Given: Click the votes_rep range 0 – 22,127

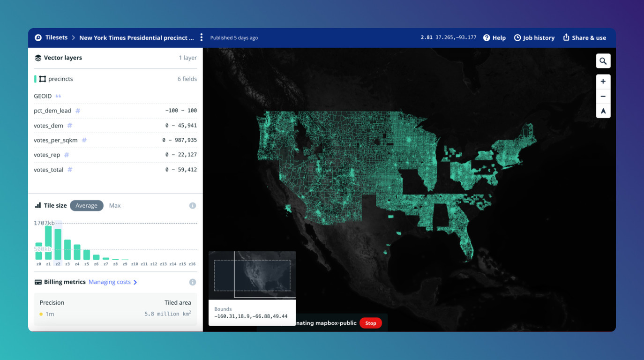Looking at the screenshot, I should 181,155.
